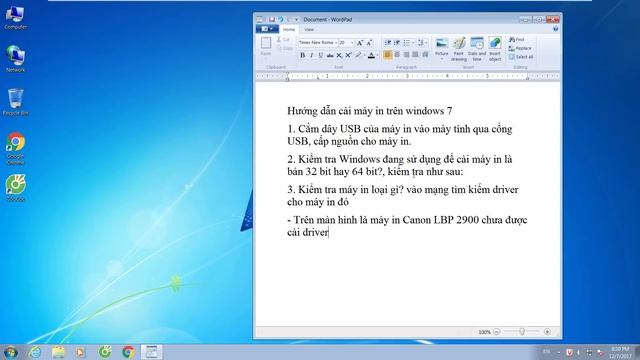Click the taskbar clock showing date and time
The width and height of the screenshot is (640, 360).
coord(620,352)
